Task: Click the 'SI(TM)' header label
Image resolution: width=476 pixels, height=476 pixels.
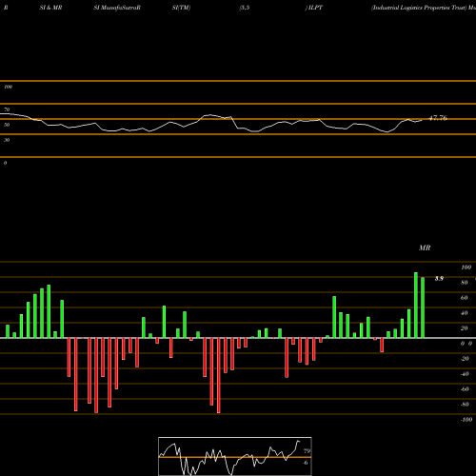Action: 181,8
